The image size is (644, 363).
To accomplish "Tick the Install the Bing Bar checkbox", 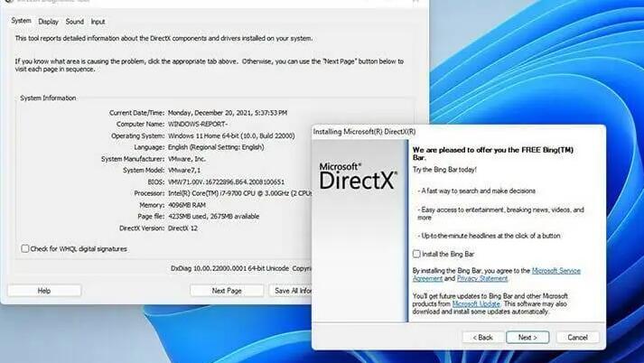I will tap(416, 254).
